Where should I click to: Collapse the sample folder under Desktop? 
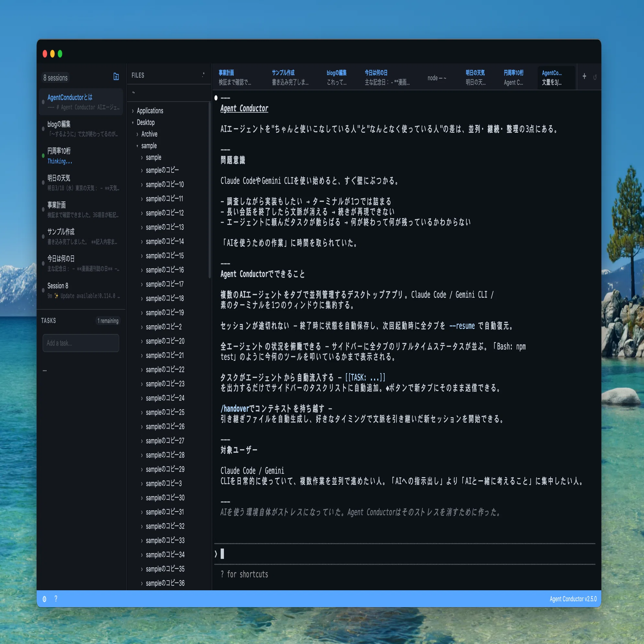point(137,146)
